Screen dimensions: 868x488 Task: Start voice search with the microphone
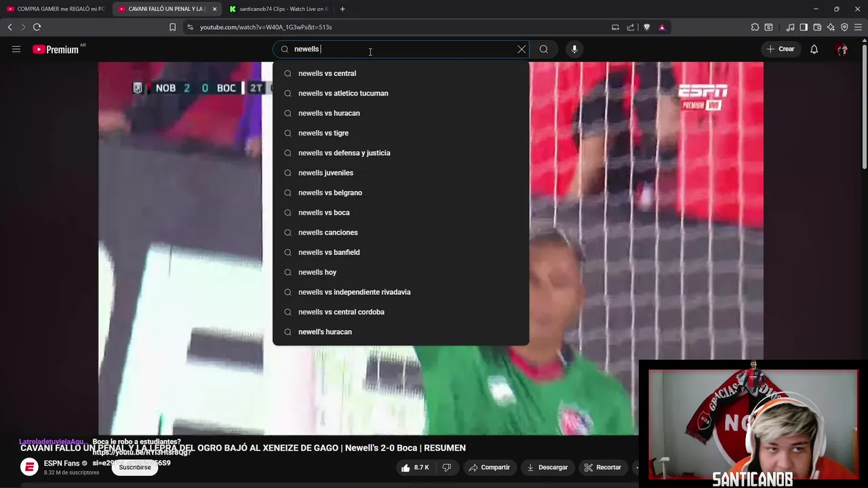574,49
